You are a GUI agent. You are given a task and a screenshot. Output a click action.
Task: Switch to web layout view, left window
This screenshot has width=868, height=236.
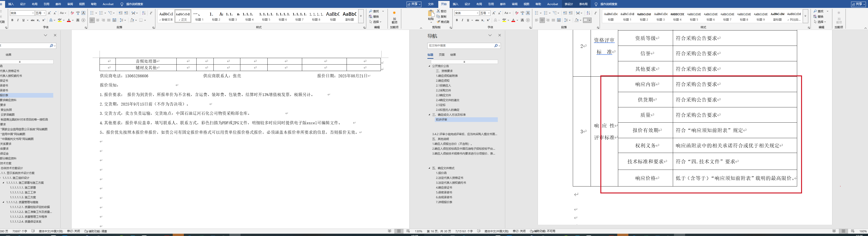(408, 231)
